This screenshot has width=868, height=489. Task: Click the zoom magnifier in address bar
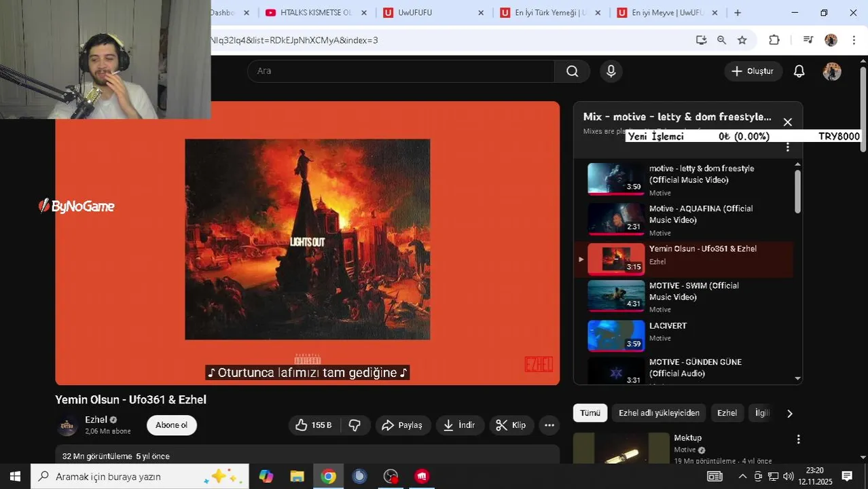point(721,40)
